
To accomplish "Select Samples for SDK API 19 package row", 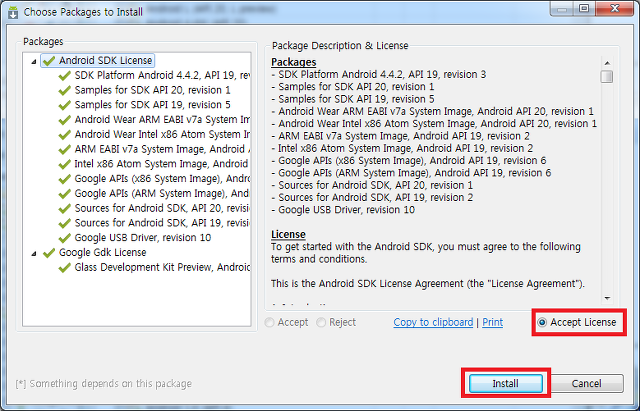I will click(144, 105).
